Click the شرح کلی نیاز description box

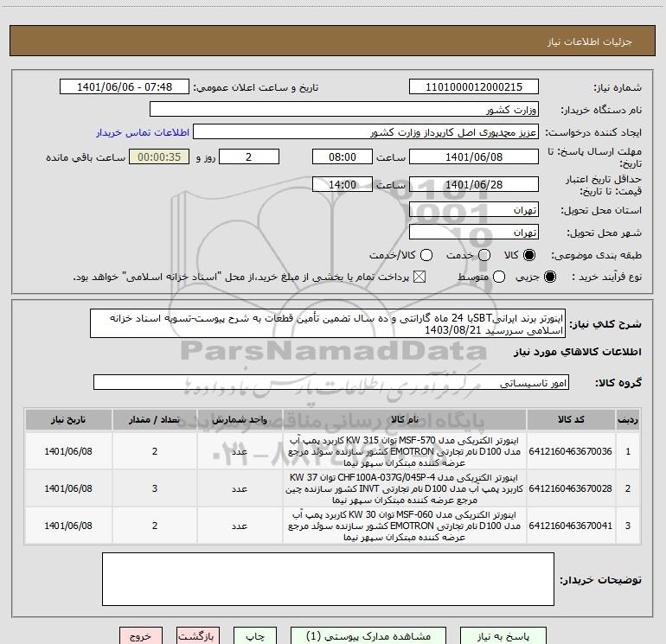[328, 323]
